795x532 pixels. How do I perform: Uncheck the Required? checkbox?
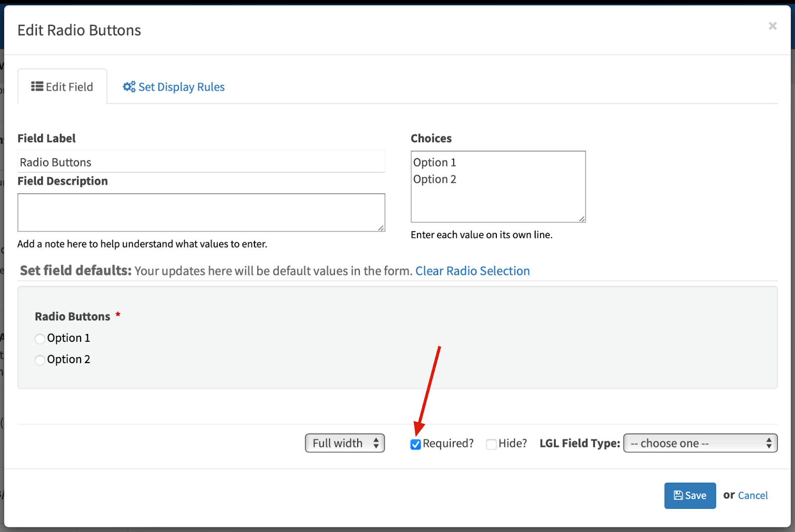coord(416,444)
